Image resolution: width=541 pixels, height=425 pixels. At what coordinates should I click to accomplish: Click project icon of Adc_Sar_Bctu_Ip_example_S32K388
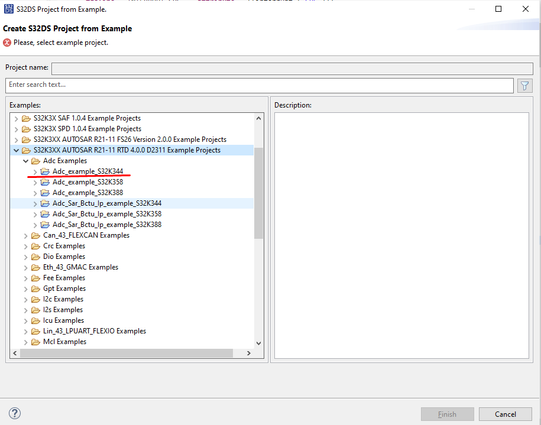point(45,225)
